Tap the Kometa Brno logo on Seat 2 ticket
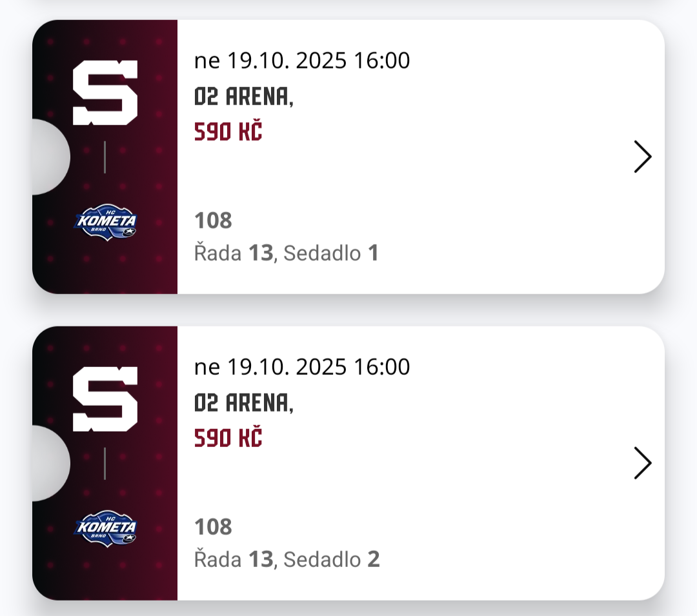 point(105,529)
